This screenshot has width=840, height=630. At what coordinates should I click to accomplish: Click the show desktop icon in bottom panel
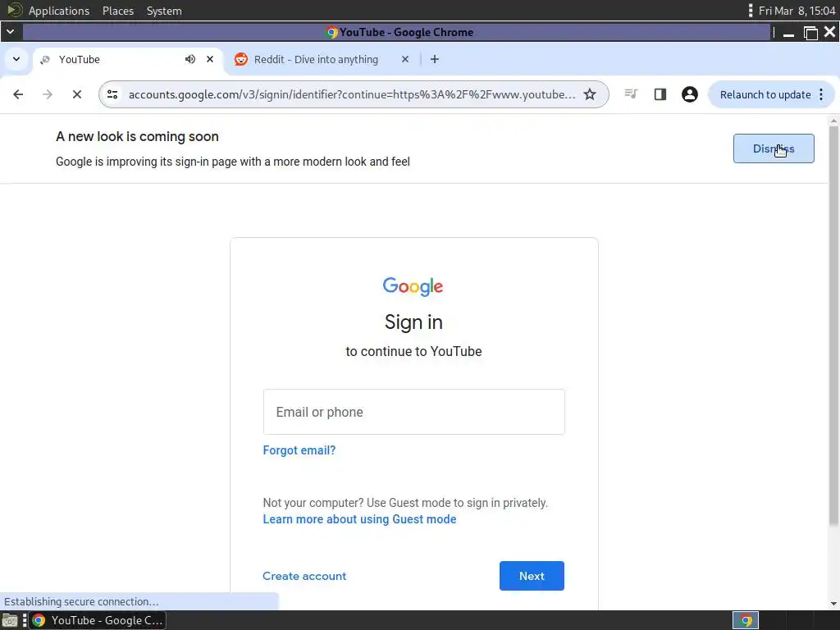[x=10, y=620]
